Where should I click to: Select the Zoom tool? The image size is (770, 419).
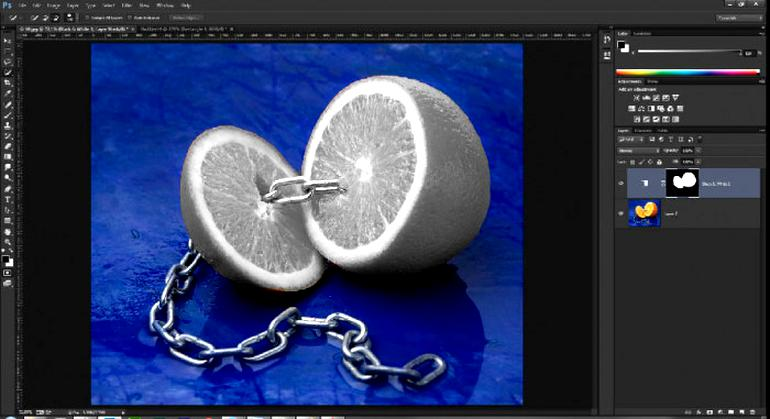7,242
